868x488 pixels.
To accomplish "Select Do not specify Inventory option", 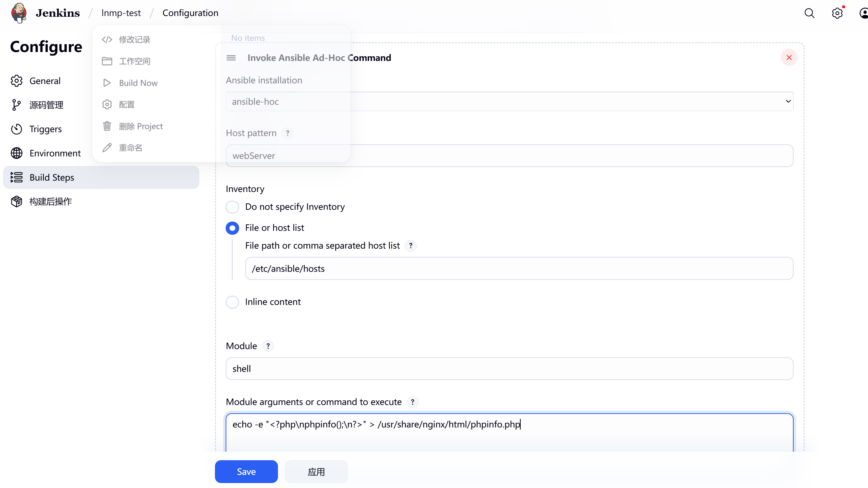I will pyautogui.click(x=232, y=207).
